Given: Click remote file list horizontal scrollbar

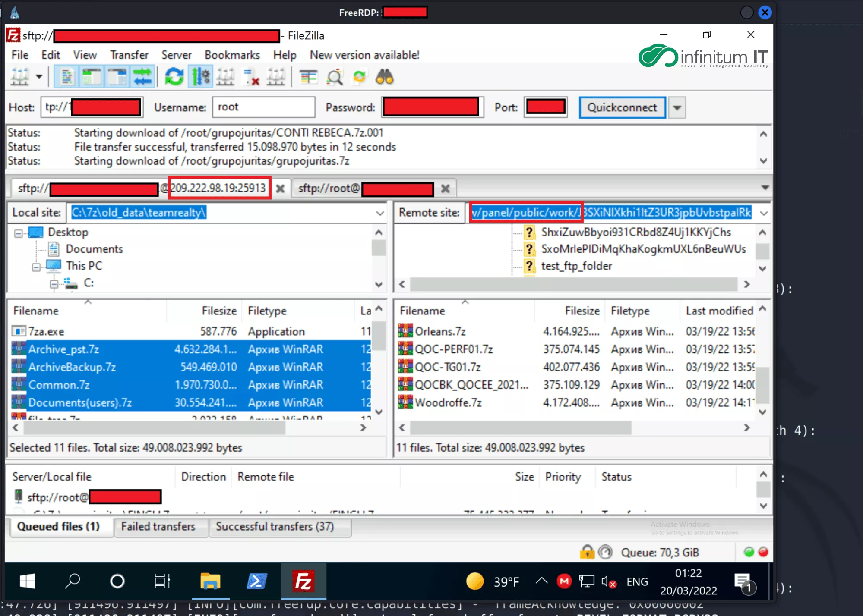Looking at the screenshot, I should pos(520,428).
